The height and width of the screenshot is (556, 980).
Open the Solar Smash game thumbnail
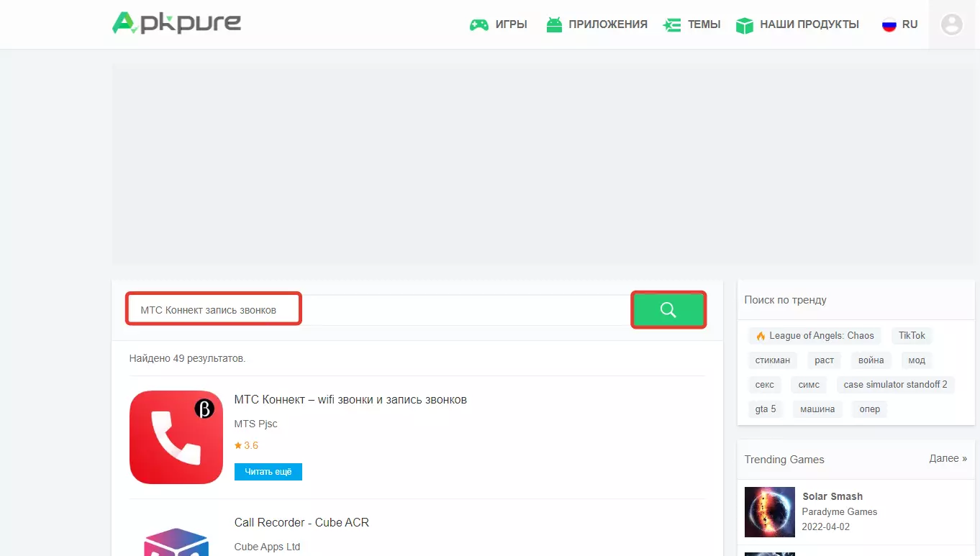770,512
